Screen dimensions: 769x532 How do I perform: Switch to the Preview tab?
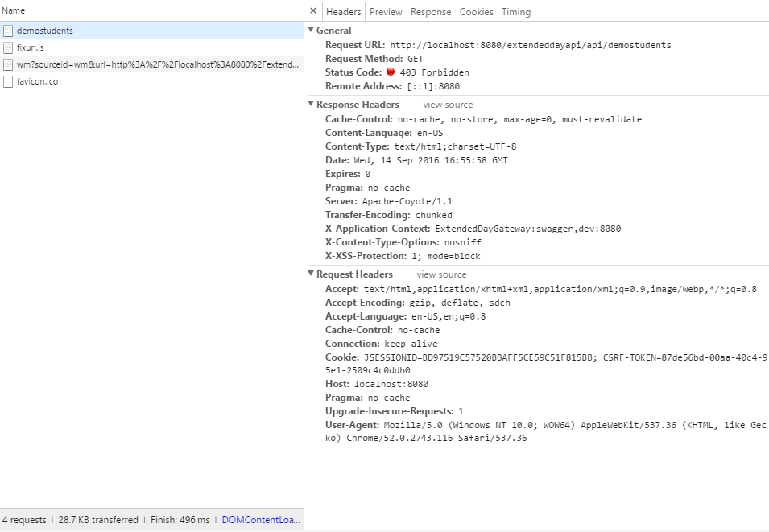[386, 12]
